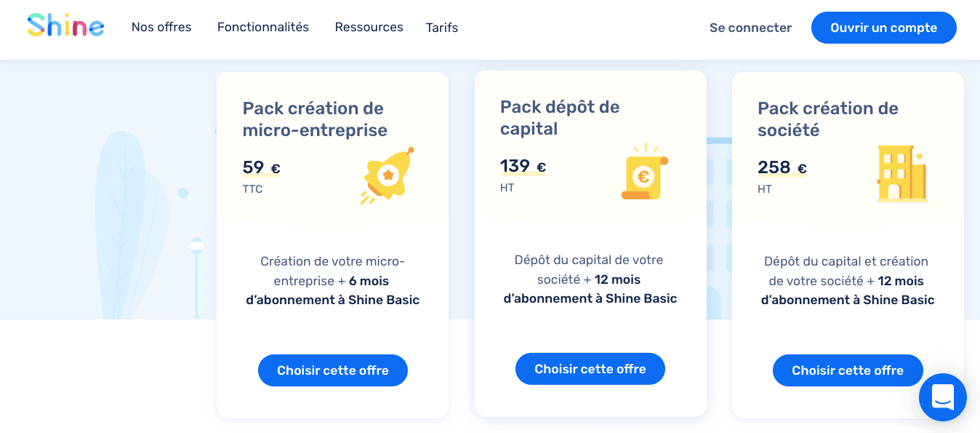Click the euro certificate icon on capital pack
This screenshot has height=433, width=980.
tap(643, 173)
